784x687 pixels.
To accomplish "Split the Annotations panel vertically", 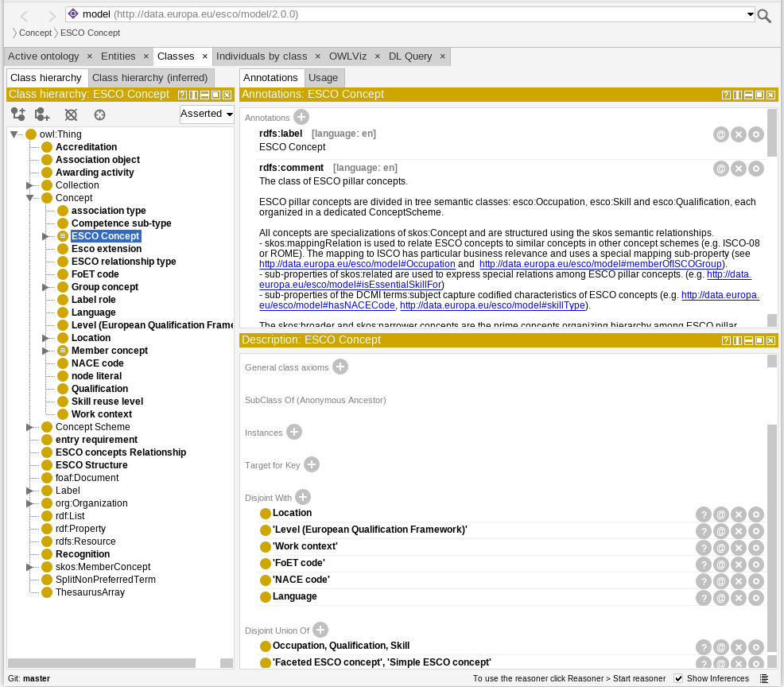I will [738, 95].
